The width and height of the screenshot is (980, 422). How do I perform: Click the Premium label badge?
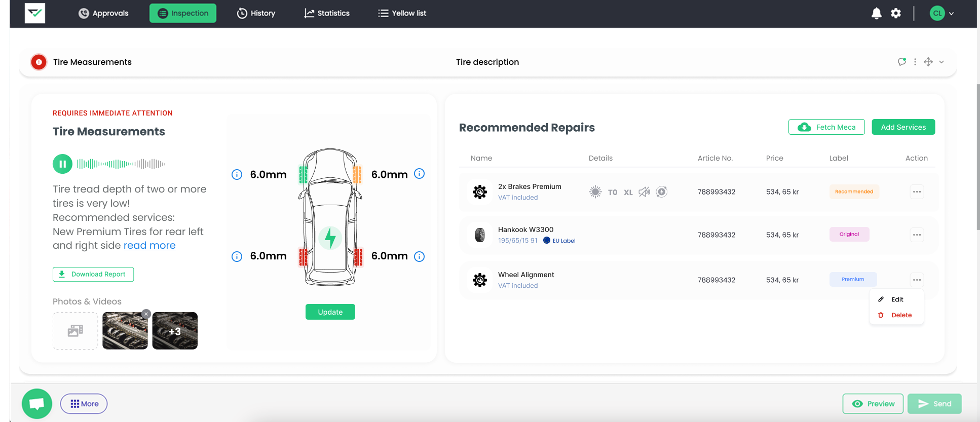click(853, 279)
